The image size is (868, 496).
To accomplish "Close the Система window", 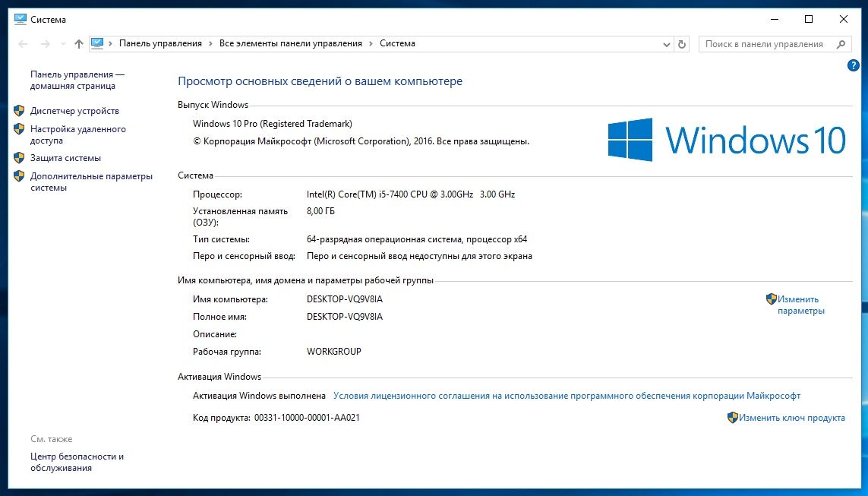I will coord(843,20).
